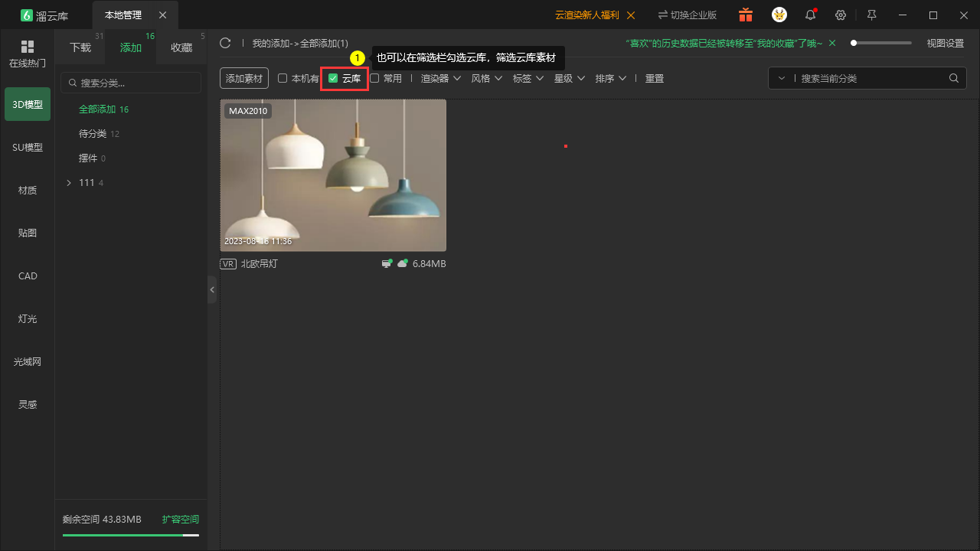980x551 pixels.
Task: Select the 光域网 sidebar category
Action: 28,361
